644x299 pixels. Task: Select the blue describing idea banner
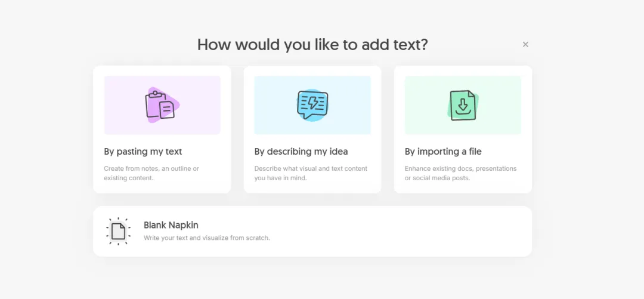click(x=312, y=105)
